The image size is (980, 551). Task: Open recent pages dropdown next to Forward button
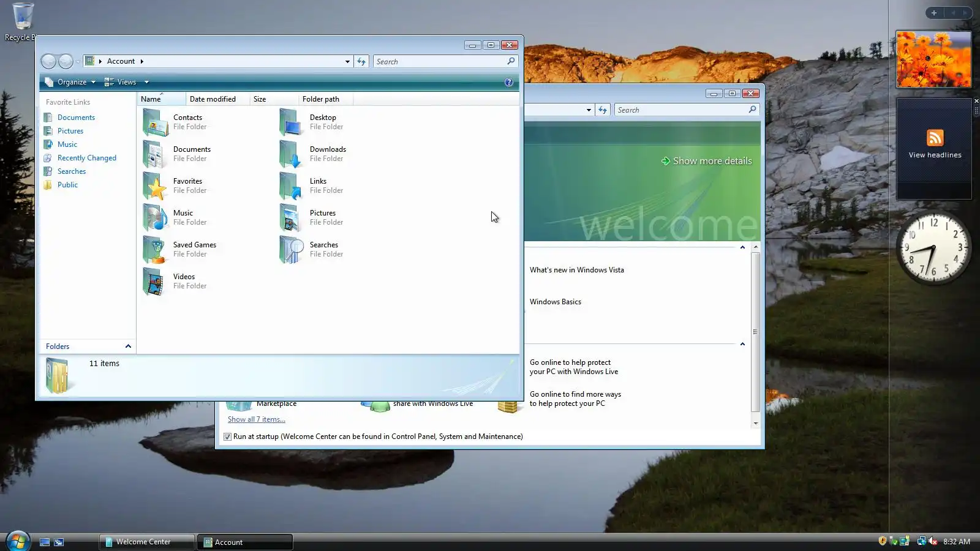click(78, 62)
